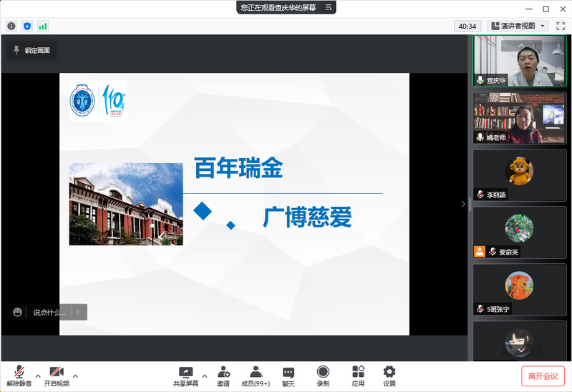Open the meeting info icon

[x=11, y=26]
